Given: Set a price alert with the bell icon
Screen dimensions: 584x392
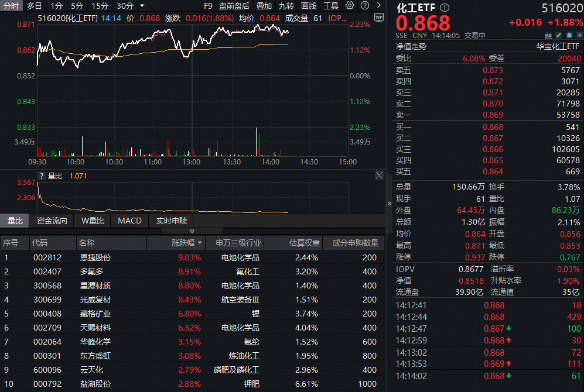Looking at the screenshot, I should pyautogui.click(x=571, y=36).
